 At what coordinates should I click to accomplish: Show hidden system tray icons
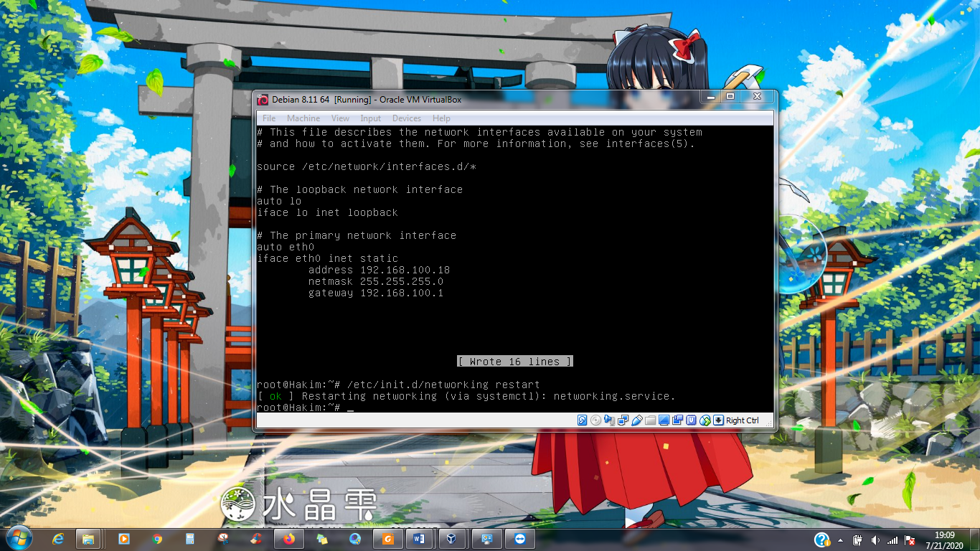coord(840,540)
